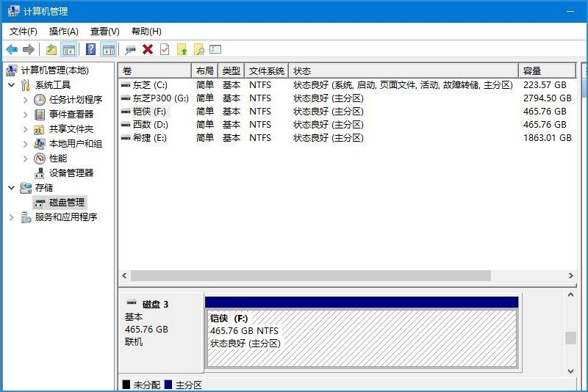
Task: Sort by the 布局 column header
Action: (205, 70)
